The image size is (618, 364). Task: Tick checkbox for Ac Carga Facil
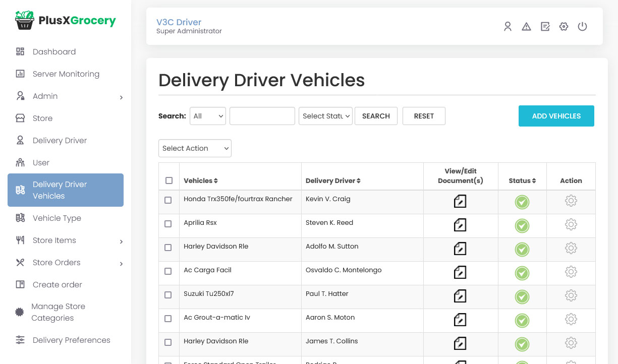pyautogui.click(x=168, y=271)
